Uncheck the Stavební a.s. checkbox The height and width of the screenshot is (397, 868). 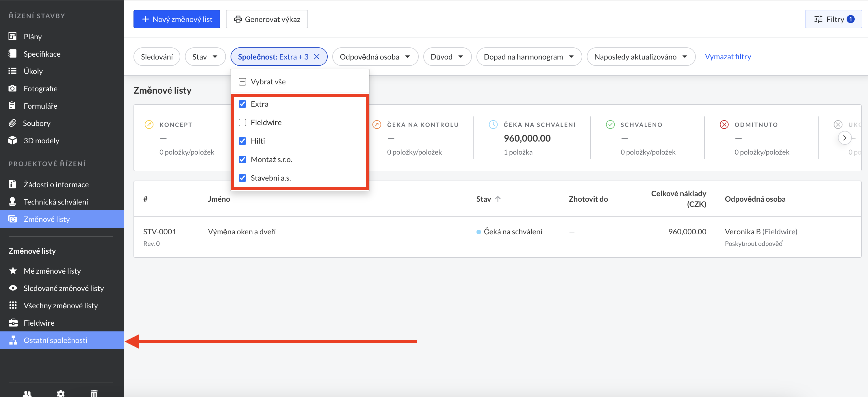(x=242, y=178)
